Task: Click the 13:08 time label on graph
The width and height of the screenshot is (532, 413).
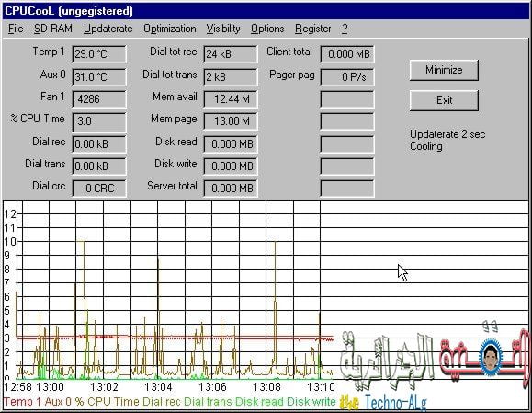Action: [267, 387]
